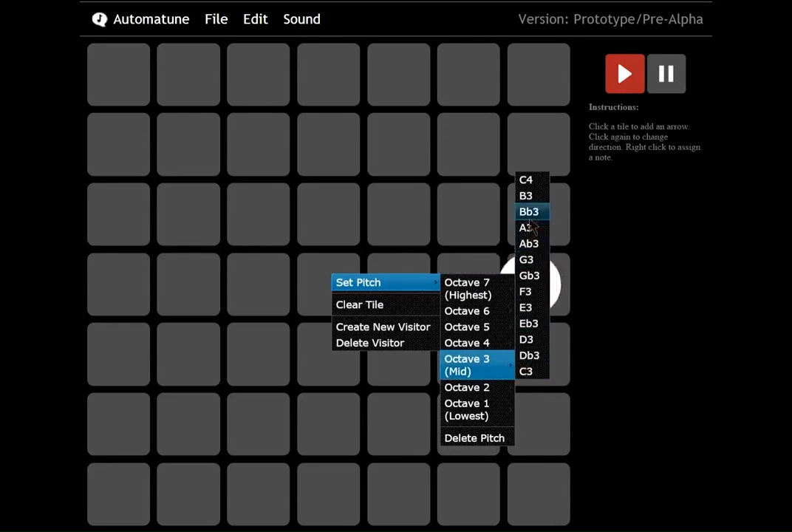Viewport: 792px width, 532px height.
Task: Click the red Play button
Action: click(x=624, y=74)
